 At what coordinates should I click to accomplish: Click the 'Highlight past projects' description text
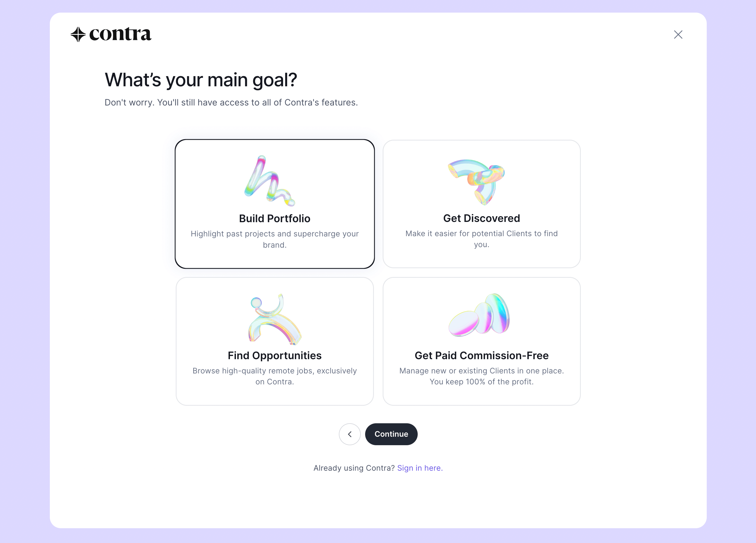point(275,239)
